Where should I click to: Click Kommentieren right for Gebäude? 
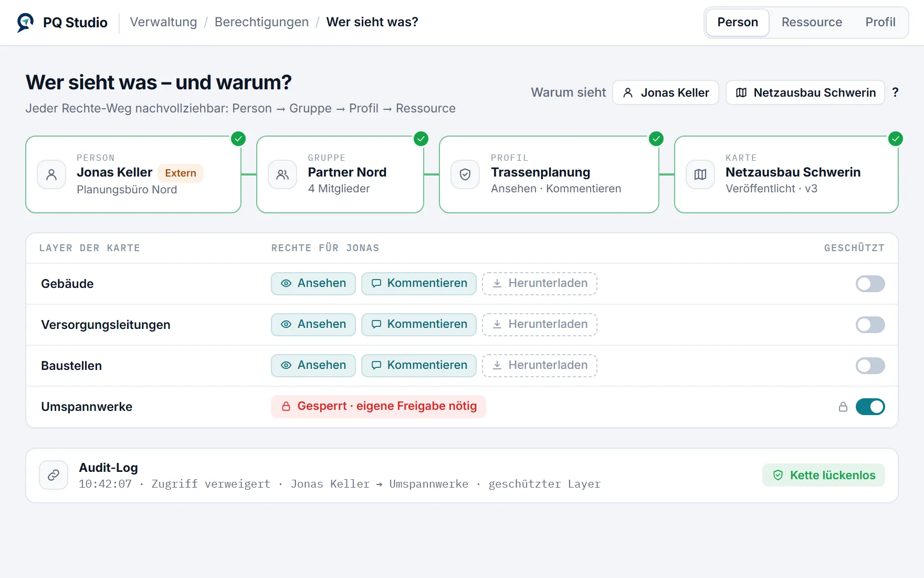[x=419, y=284]
